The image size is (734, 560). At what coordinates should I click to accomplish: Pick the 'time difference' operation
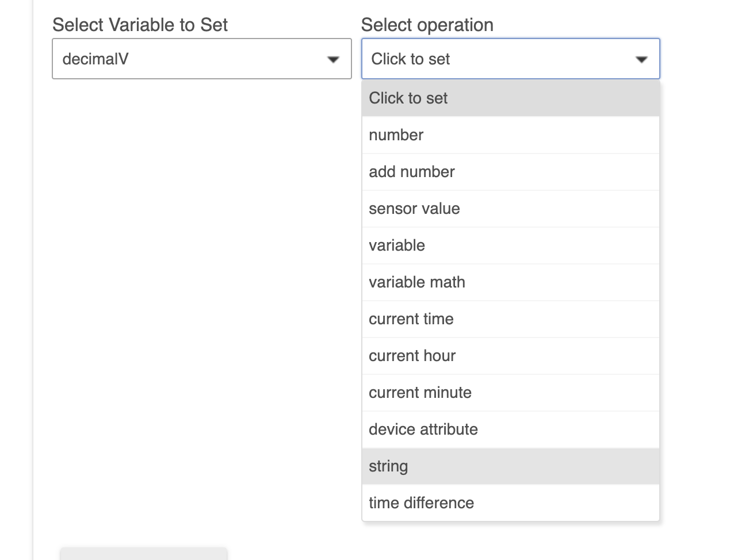[x=510, y=503]
